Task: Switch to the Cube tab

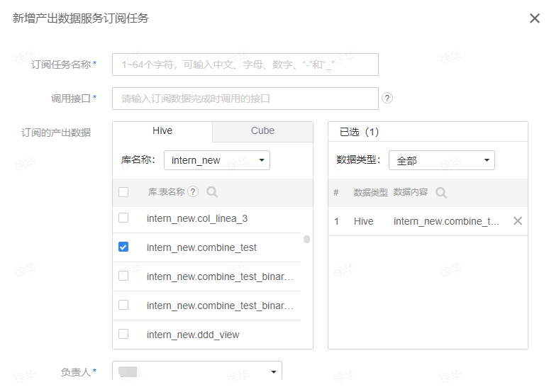Action: pyautogui.click(x=262, y=131)
